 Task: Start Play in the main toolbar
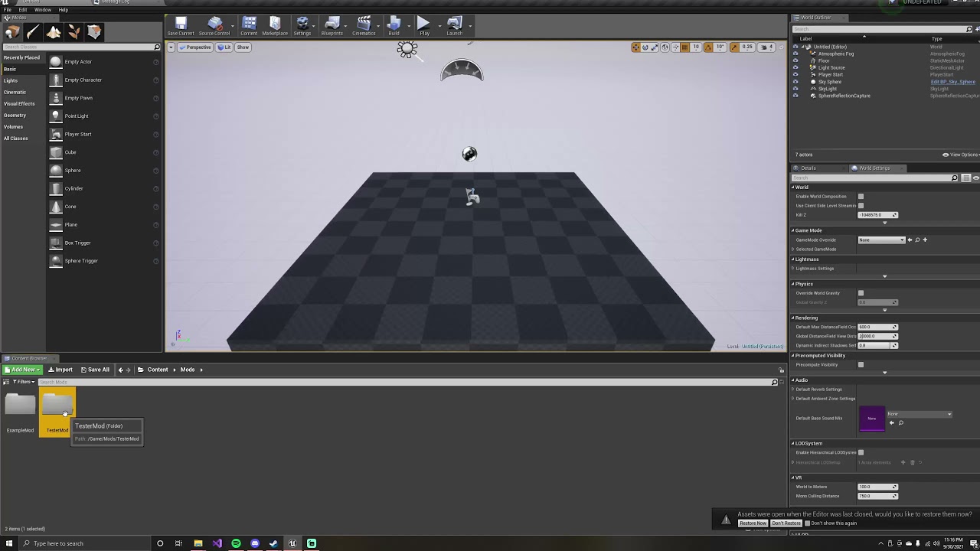click(424, 26)
